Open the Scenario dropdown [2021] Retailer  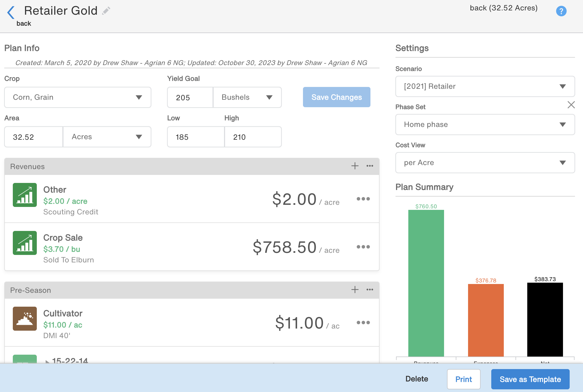(485, 86)
